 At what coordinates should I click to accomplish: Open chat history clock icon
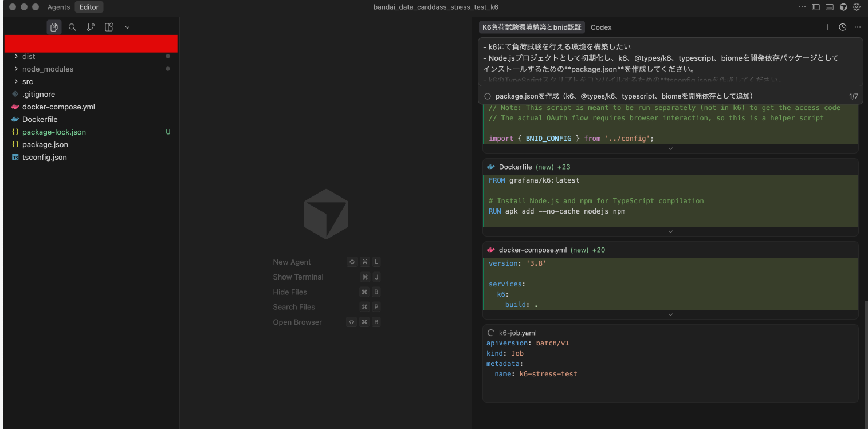click(842, 27)
